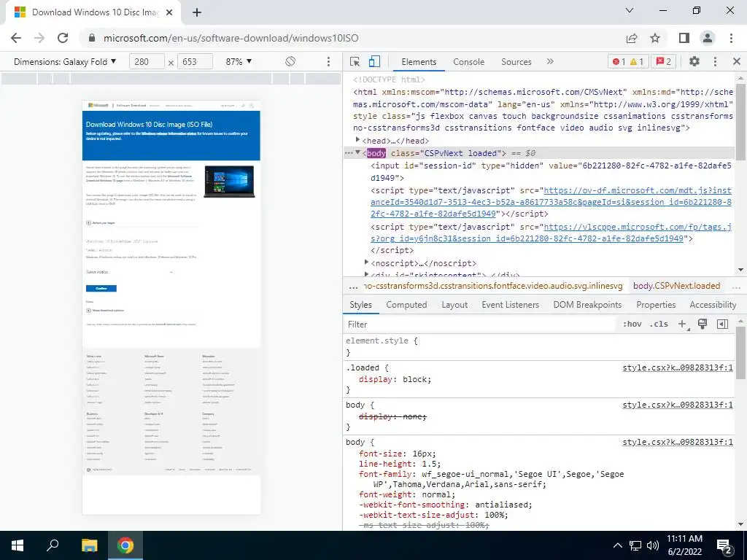Toggle the :hov element state
This screenshot has width=747, height=560.
pos(632,324)
